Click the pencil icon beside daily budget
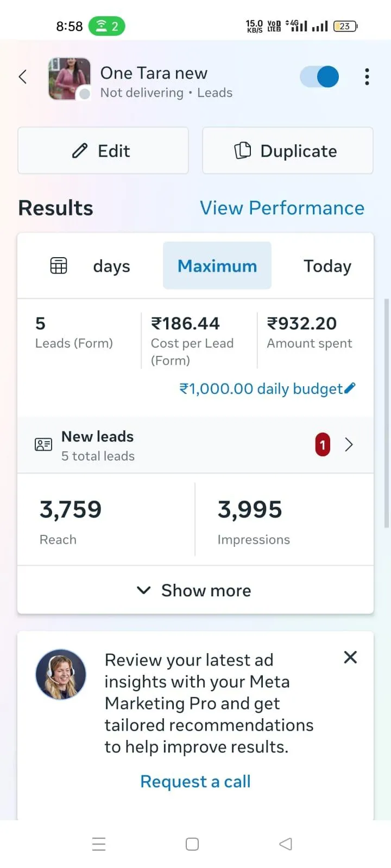391x868 pixels. tap(350, 387)
